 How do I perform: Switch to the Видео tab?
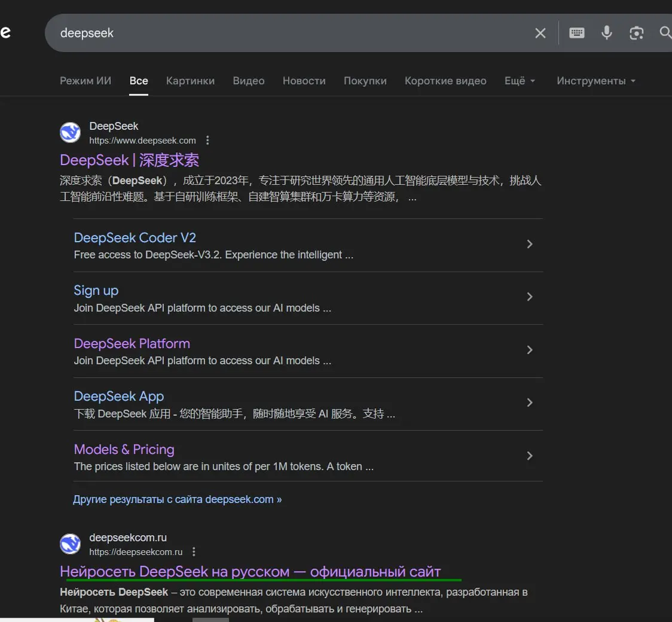249,81
